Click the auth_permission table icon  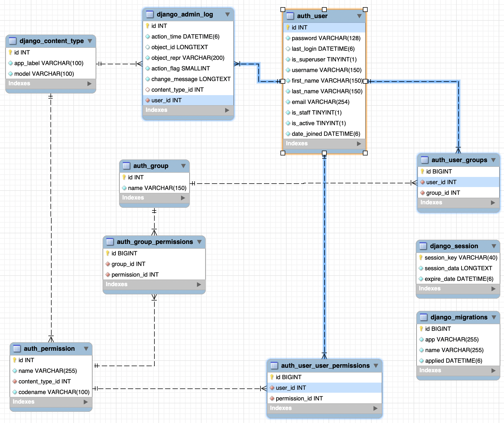pyautogui.click(x=17, y=349)
